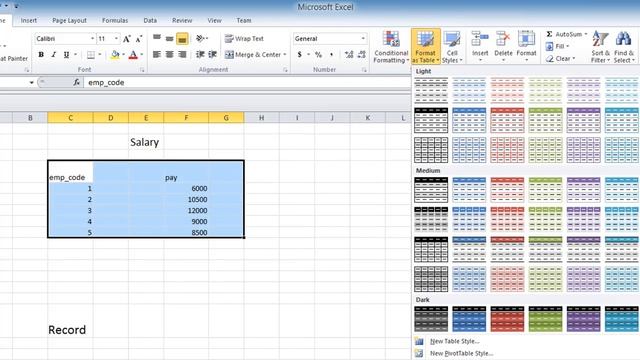Viewport: 640px width, 360px height.
Task: Toggle Bottom Align icon
Action: 182,38
